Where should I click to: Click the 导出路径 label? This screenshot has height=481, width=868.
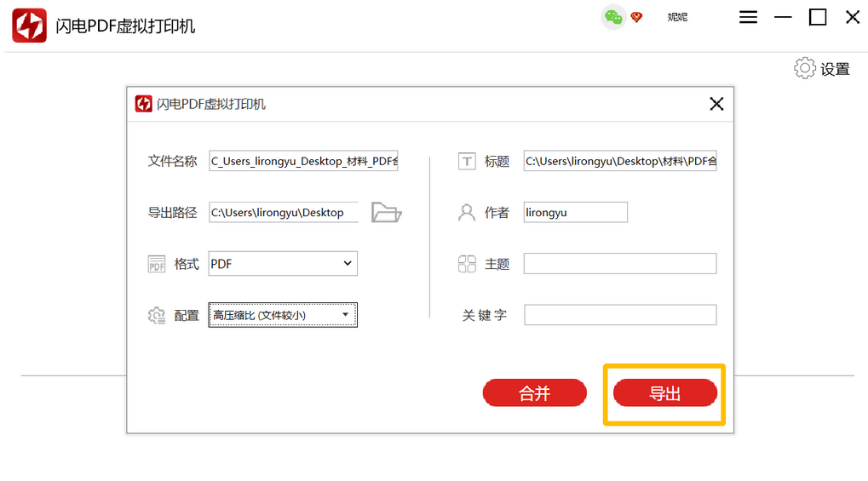(x=172, y=213)
